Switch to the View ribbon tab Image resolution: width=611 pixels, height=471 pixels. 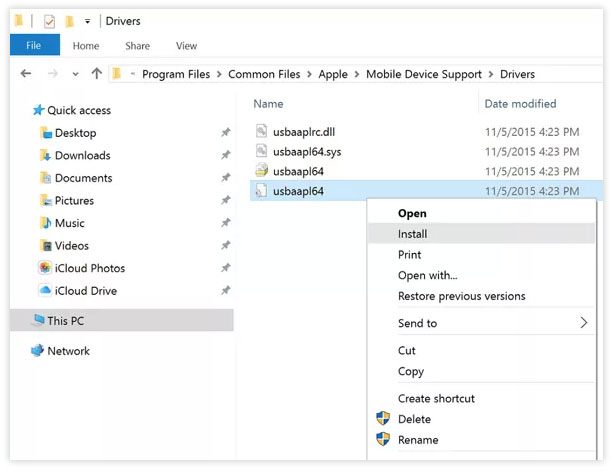[186, 46]
